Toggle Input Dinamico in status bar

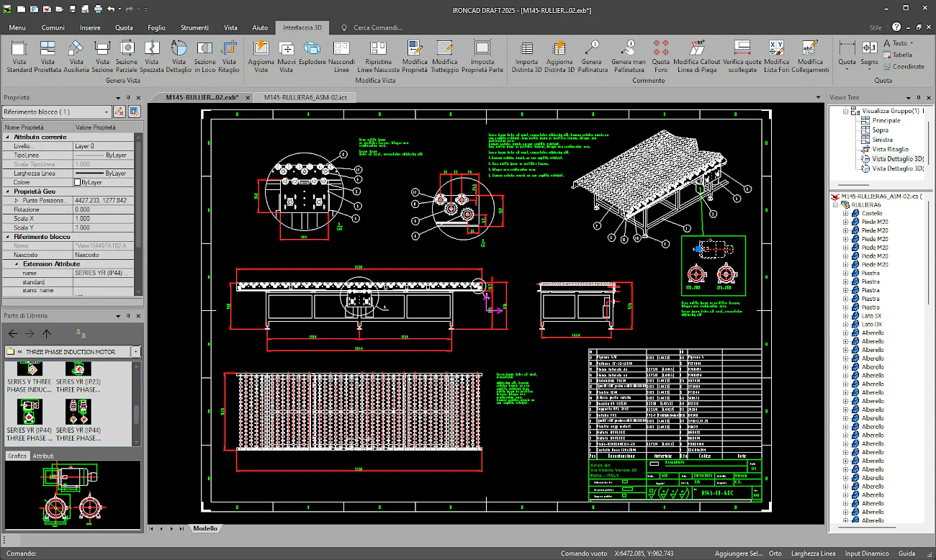(867, 554)
